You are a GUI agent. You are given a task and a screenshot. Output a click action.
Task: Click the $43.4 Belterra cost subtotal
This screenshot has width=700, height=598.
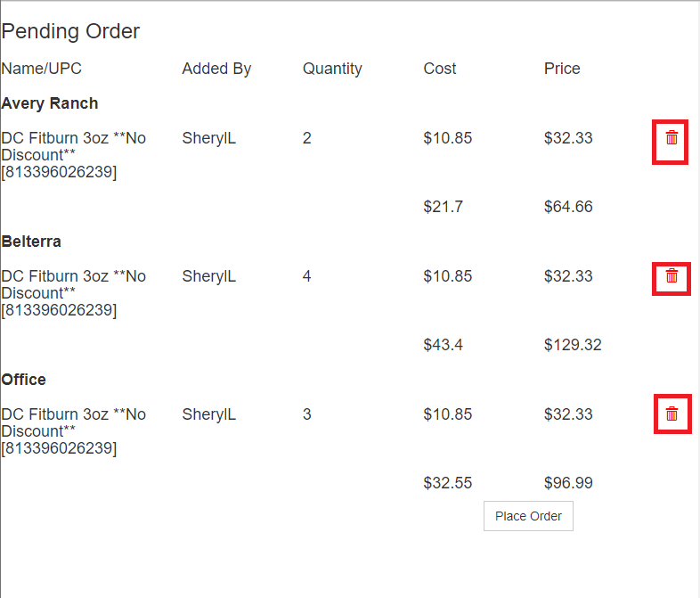(x=443, y=344)
